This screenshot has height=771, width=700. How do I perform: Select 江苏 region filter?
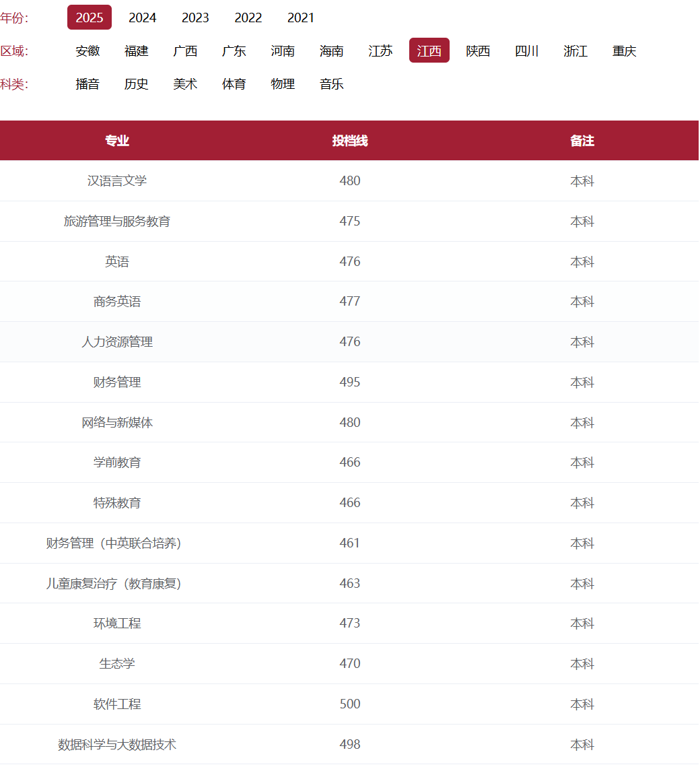coord(380,51)
